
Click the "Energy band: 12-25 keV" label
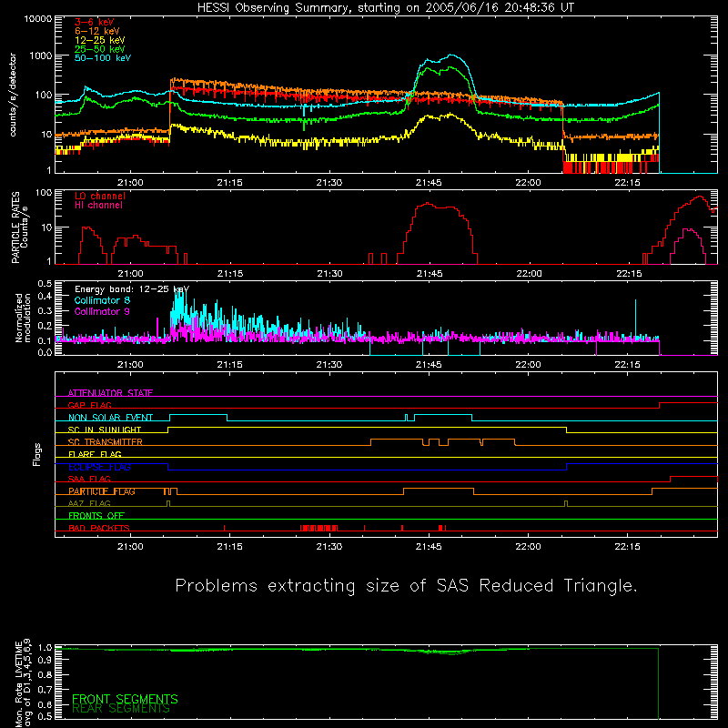click(x=132, y=289)
